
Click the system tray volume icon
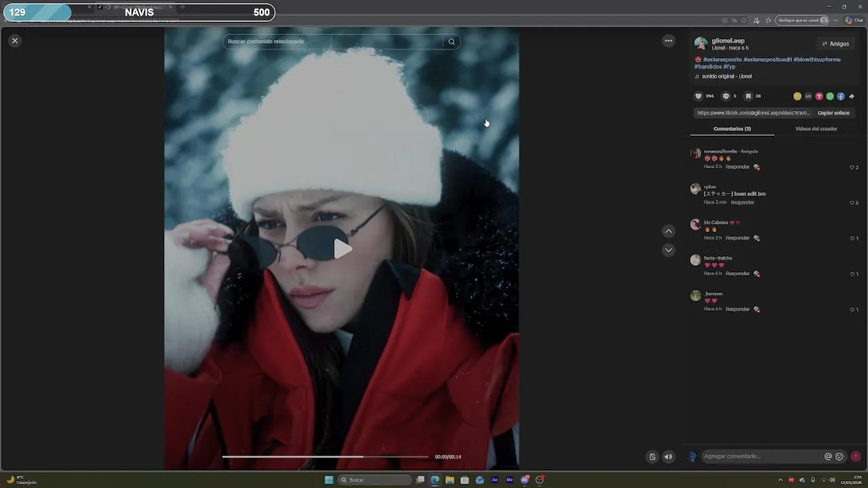point(832,480)
